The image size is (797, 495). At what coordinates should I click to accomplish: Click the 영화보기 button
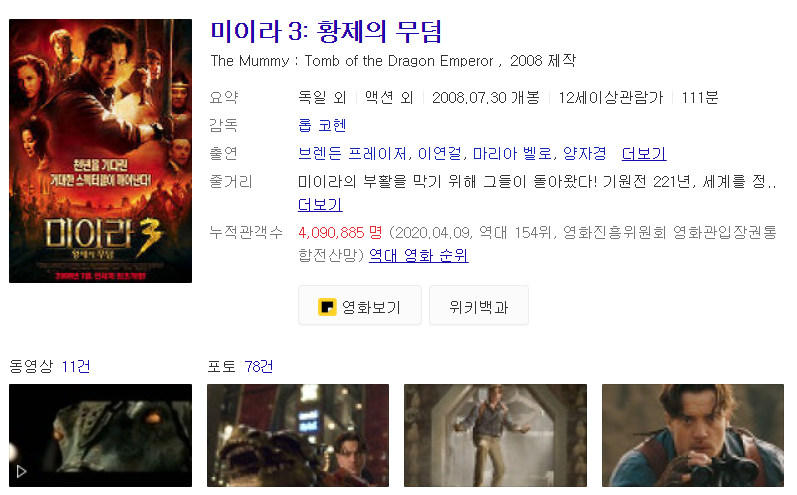tap(360, 305)
